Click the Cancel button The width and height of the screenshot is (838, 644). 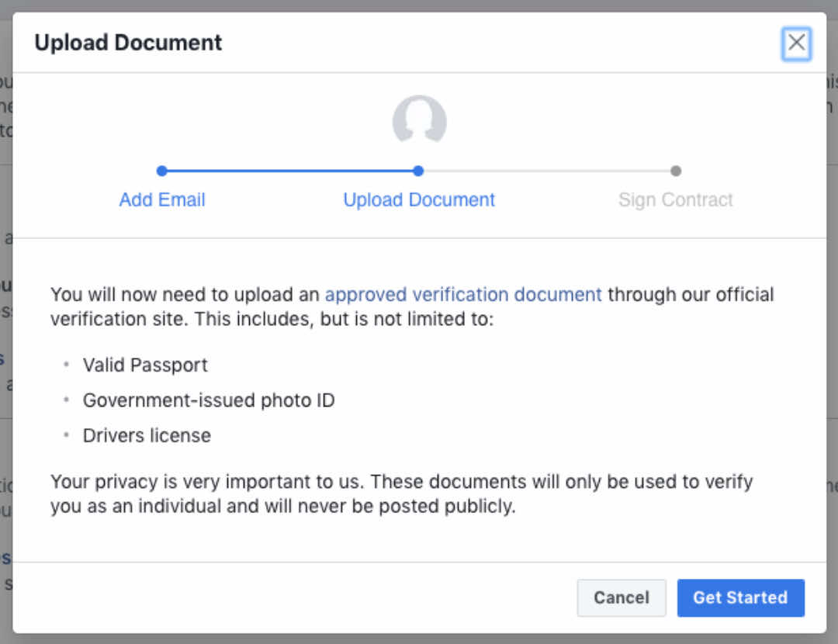[x=622, y=597]
